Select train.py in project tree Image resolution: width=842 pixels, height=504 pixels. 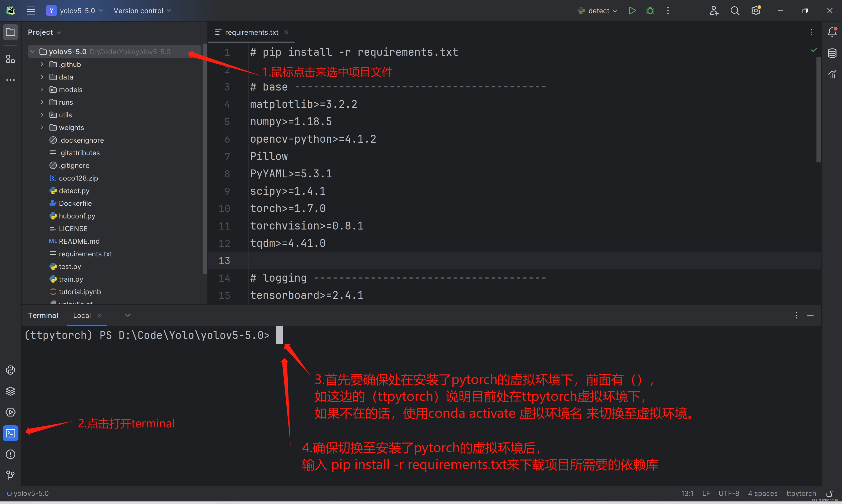[x=71, y=279]
